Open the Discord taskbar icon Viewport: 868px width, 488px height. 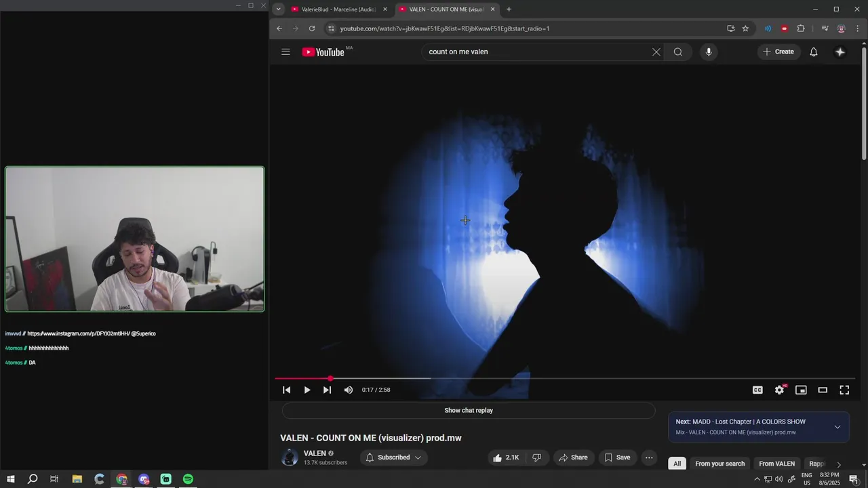(144, 479)
